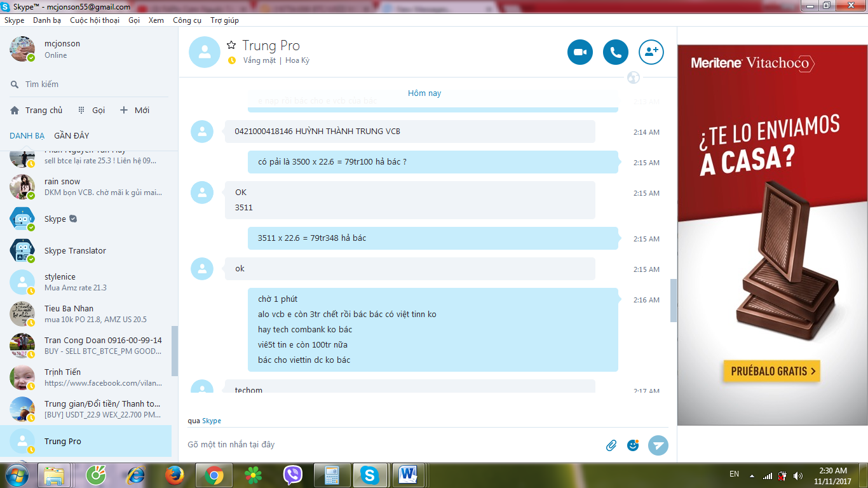Switch to the GẦN ĐÂY tab
This screenshot has height=488, width=868.
pos(72,135)
